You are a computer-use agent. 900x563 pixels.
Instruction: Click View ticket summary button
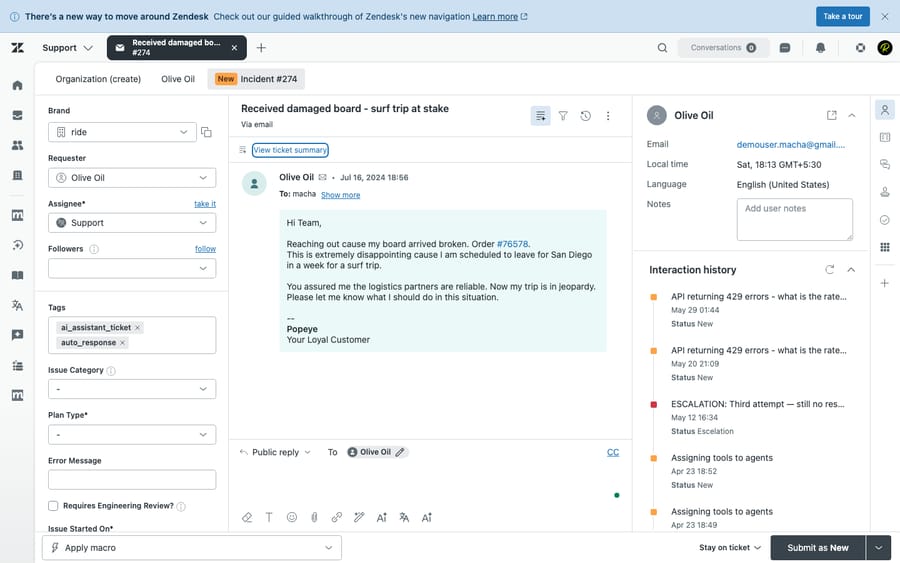290,150
